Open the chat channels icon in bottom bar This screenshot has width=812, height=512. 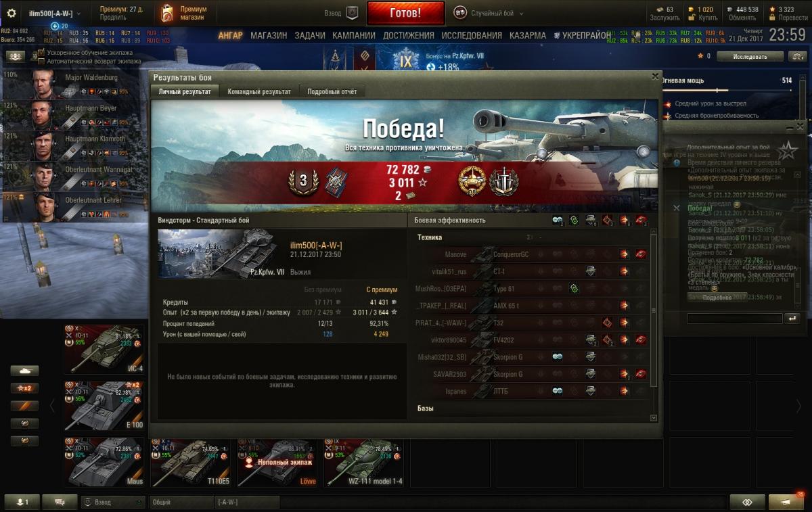pos(60,502)
